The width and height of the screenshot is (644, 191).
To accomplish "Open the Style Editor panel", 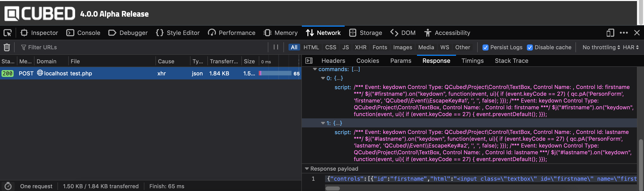I will (178, 33).
